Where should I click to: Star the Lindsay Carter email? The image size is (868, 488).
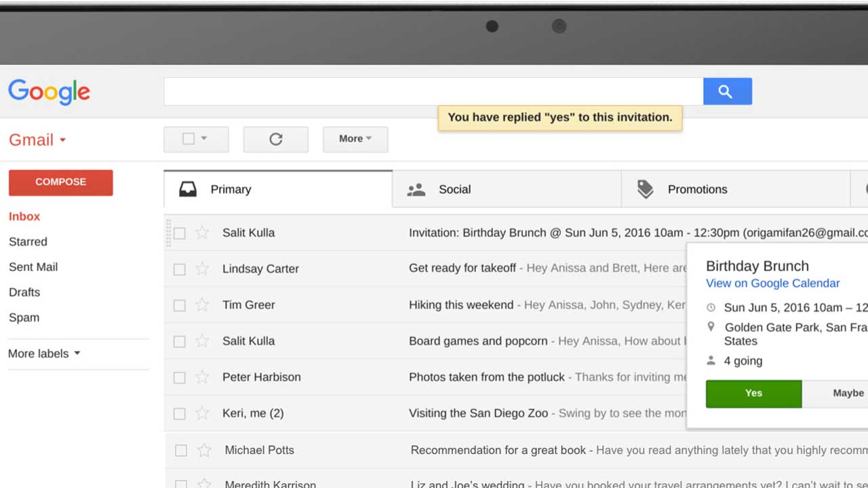pos(202,269)
